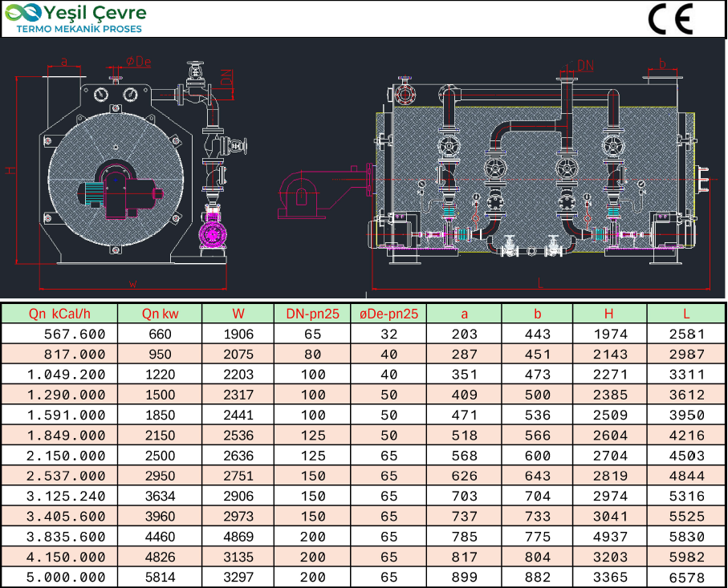Click the 5814 kW value cell
This screenshot has height=588, width=728.
click(x=160, y=577)
